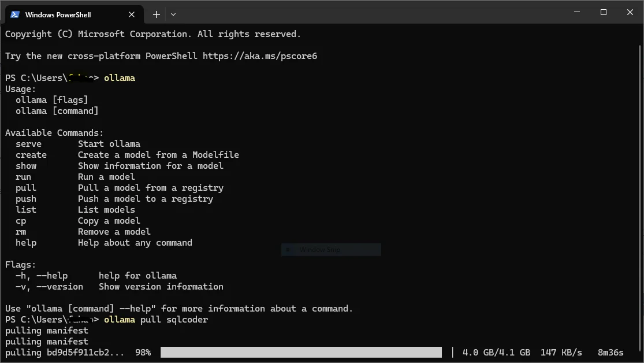Click the 'serve' command in the list
The image size is (644, 363).
[28, 144]
